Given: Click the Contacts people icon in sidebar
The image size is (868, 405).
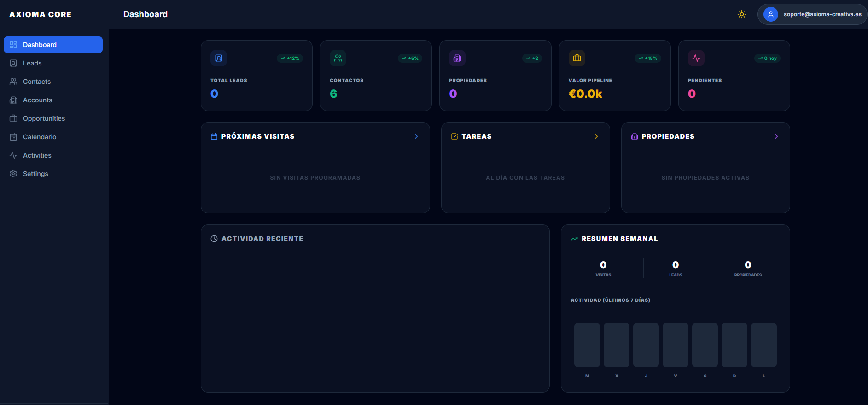Looking at the screenshot, I should [x=13, y=82].
